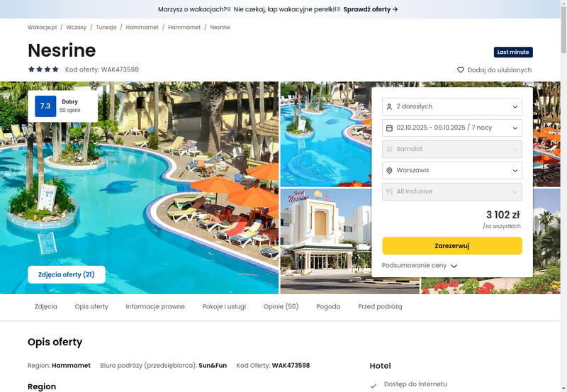Expand Podsumowanie ceny price summary
The width and height of the screenshot is (567, 392).
420,265
